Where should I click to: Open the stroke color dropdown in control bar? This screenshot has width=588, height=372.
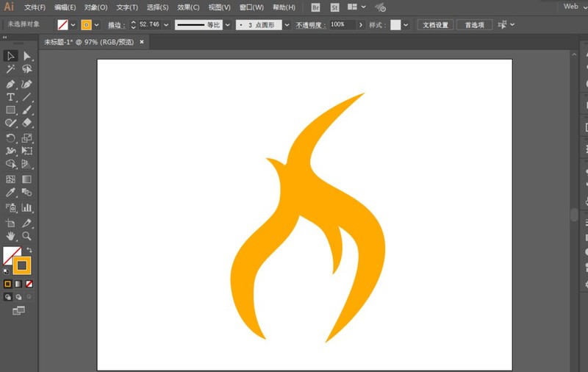click(97, 25)
